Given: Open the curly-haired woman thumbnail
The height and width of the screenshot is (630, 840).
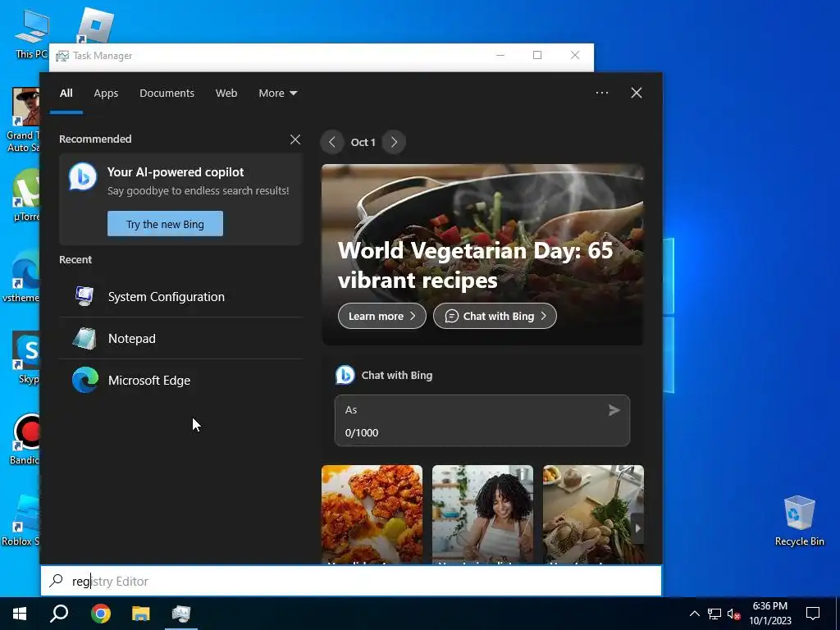Looking at the screenshot, I should pyautogui.click(x=482, y=514).
